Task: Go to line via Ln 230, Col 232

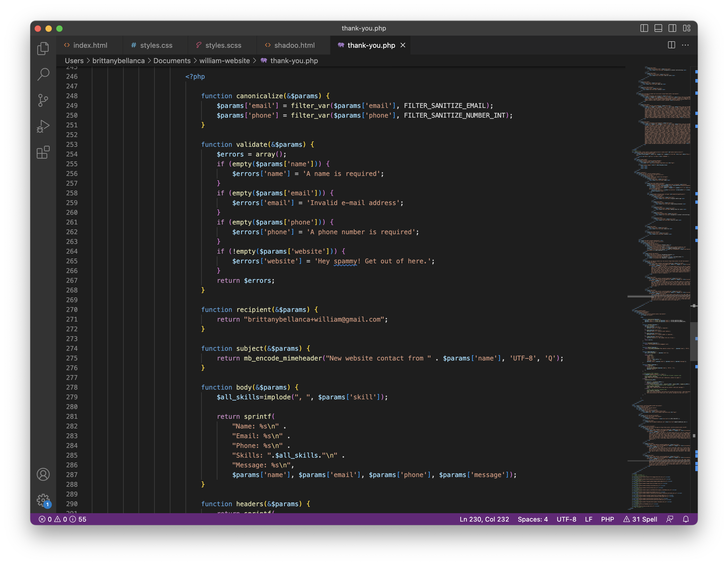Action: coord(484,519)
